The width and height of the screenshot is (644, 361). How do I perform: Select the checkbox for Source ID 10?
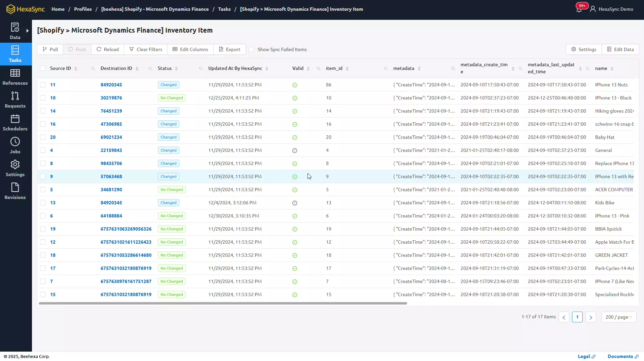pyautogui.click(x=43, y=98)
